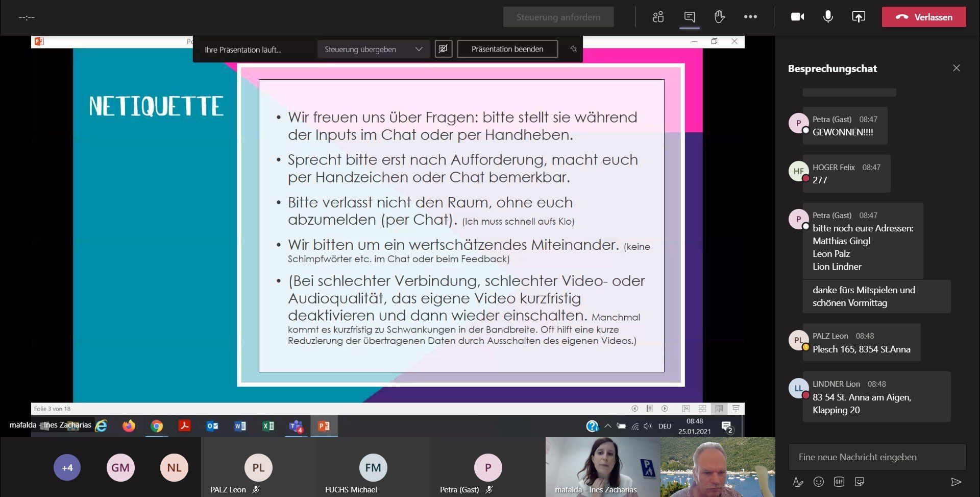Select the PALZ Leon participant tile
Image resolution: width=980 pixels, height=497 pixels.
point(258,467)
